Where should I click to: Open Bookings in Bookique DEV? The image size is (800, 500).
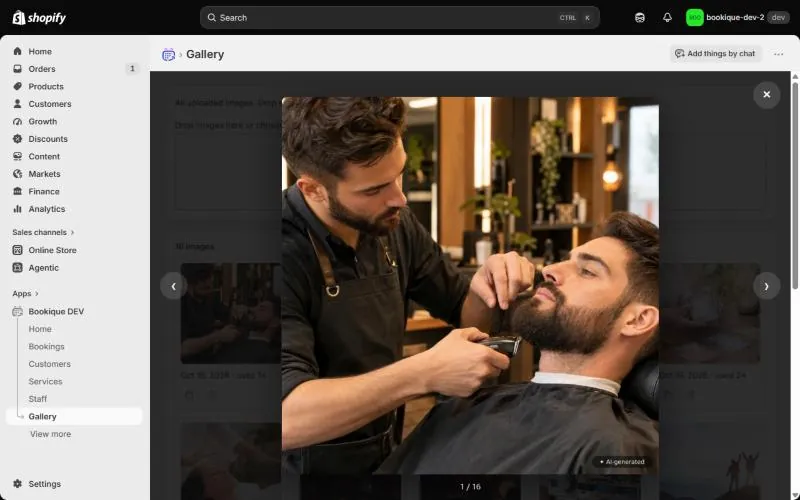46,346
